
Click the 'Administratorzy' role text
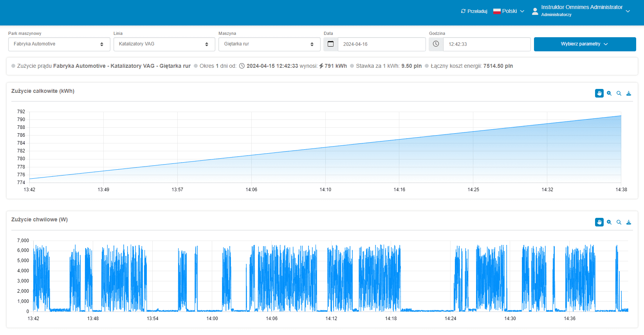[x=556, y=15]
